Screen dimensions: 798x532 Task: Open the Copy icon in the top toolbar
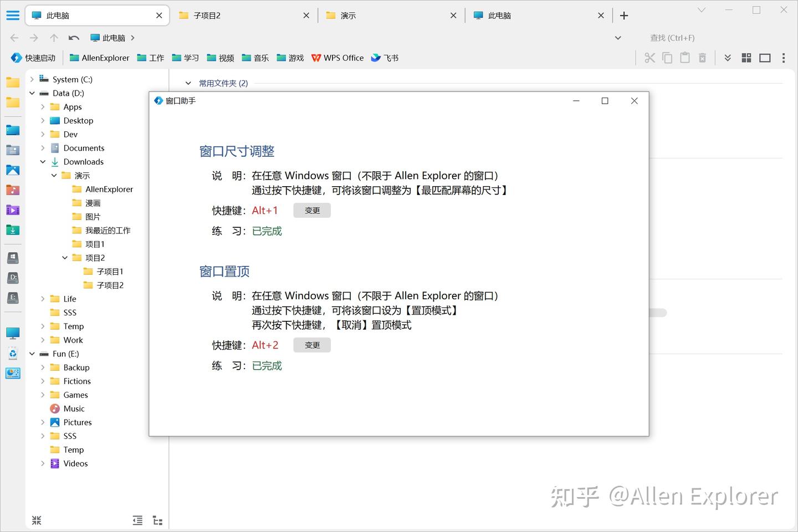coord(667,57)
